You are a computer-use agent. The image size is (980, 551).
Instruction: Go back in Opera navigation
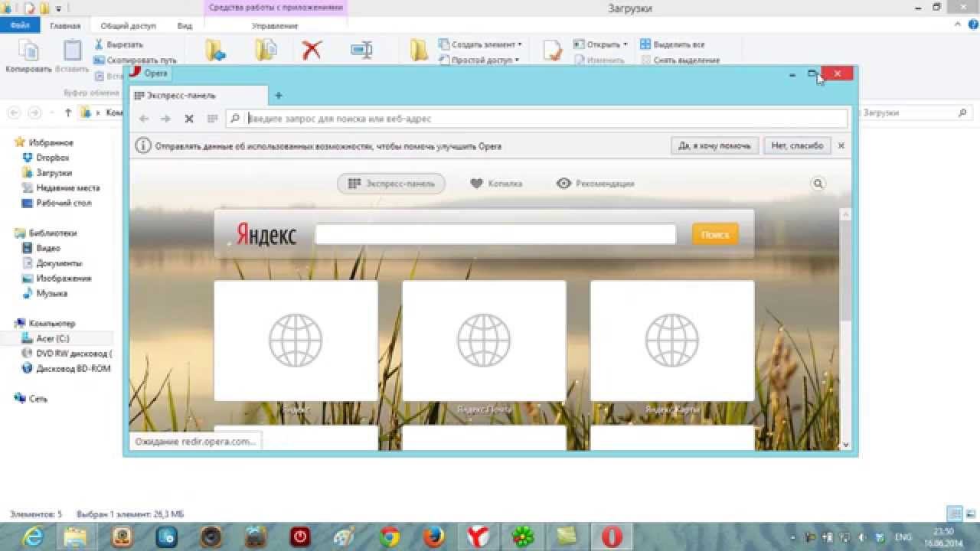point(144,119)
